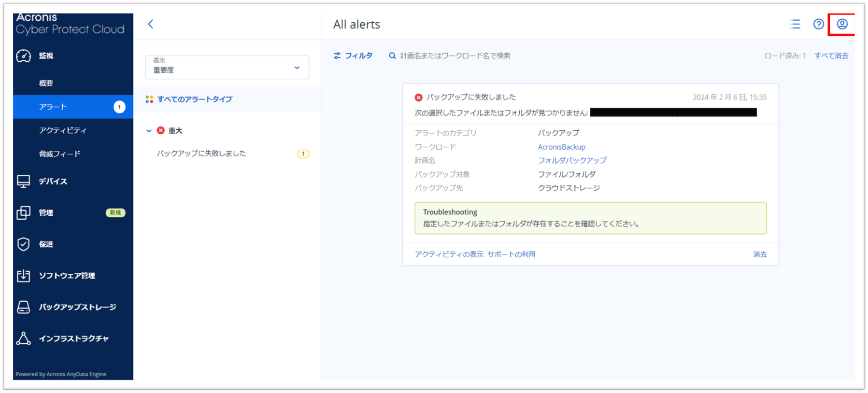Screen dimensions: 868x393
Task: Open the help question mark icon
Action: point(818,24)
